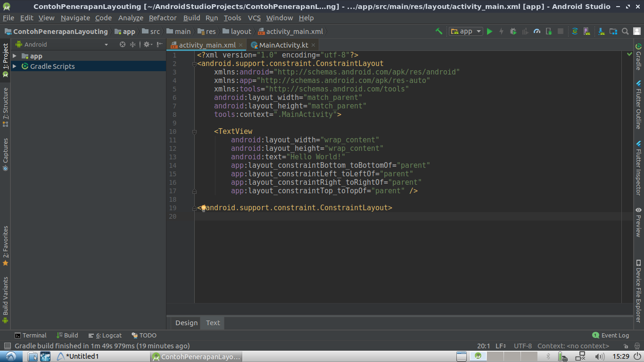Click the Stop square button in toolbar
Screen dimensions: 644x362
pos(561,32)
